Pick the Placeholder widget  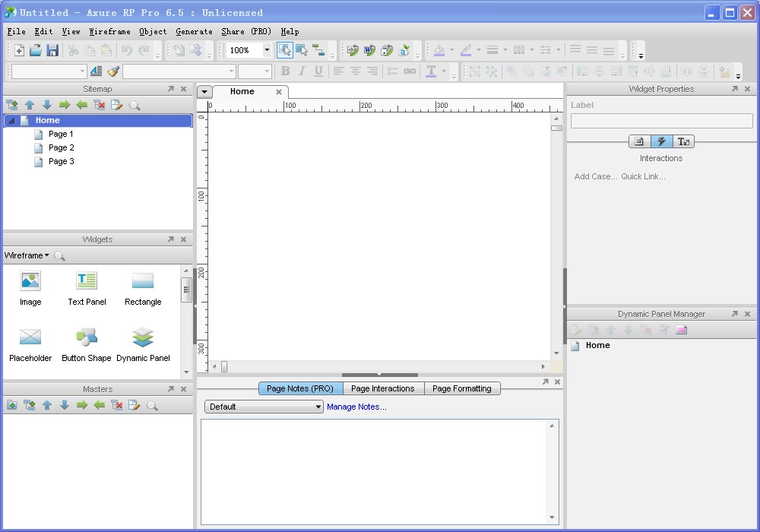pos(30,337)
